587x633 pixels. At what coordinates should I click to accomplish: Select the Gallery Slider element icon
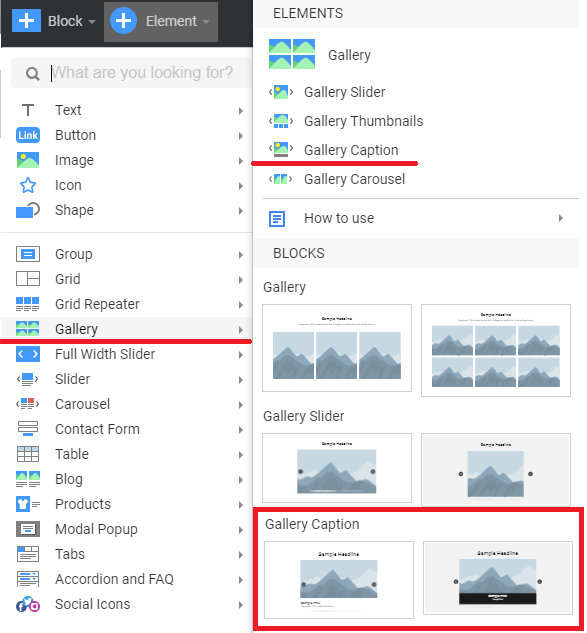(281, 92)
